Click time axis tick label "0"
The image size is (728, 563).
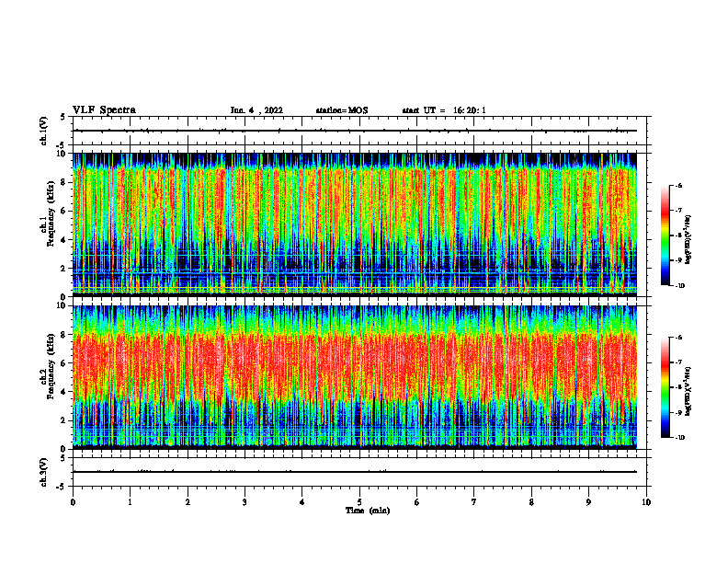tap(73, 502)
